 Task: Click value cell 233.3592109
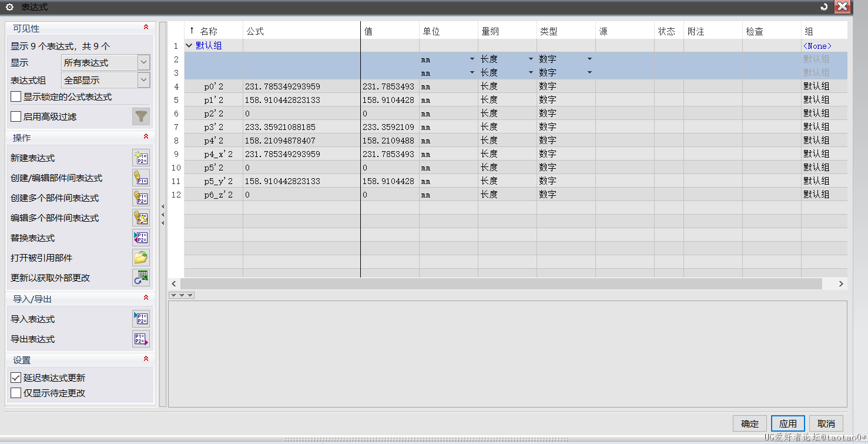click(388, 127)
